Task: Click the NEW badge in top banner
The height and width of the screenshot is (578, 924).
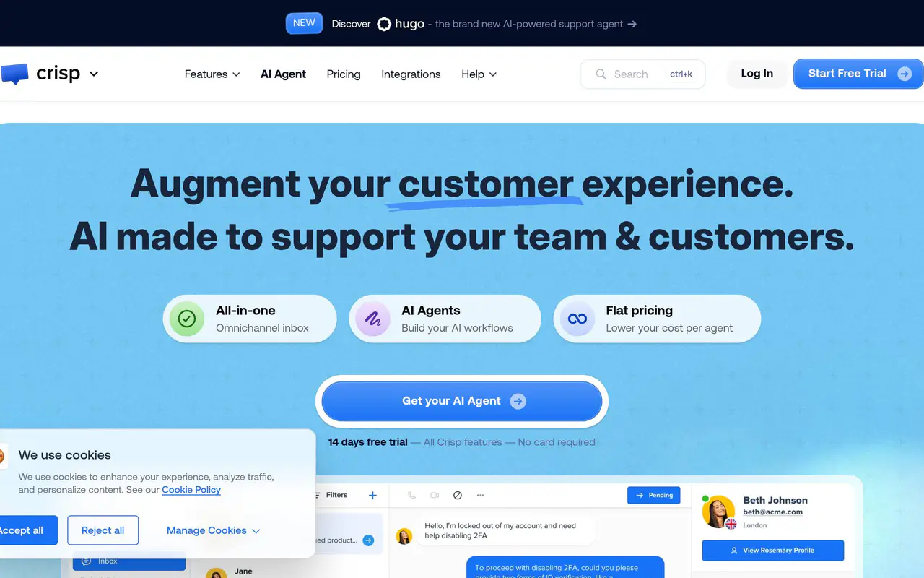Action: point(304,23)
